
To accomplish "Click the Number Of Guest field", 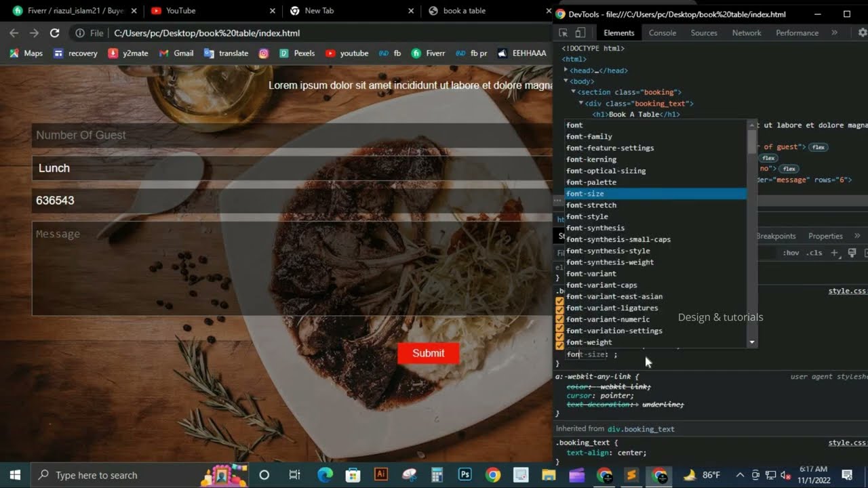I will click(292, 136).
